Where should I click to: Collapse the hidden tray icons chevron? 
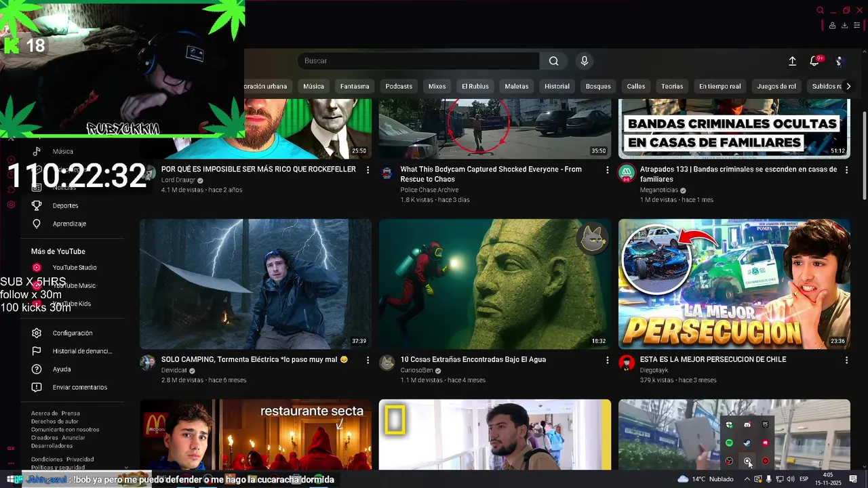747,479
